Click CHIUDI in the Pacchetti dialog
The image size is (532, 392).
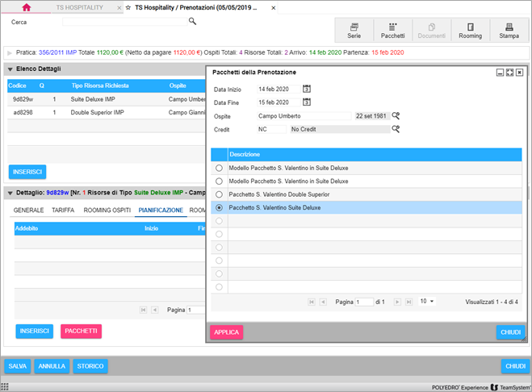(x=511, y=332)
